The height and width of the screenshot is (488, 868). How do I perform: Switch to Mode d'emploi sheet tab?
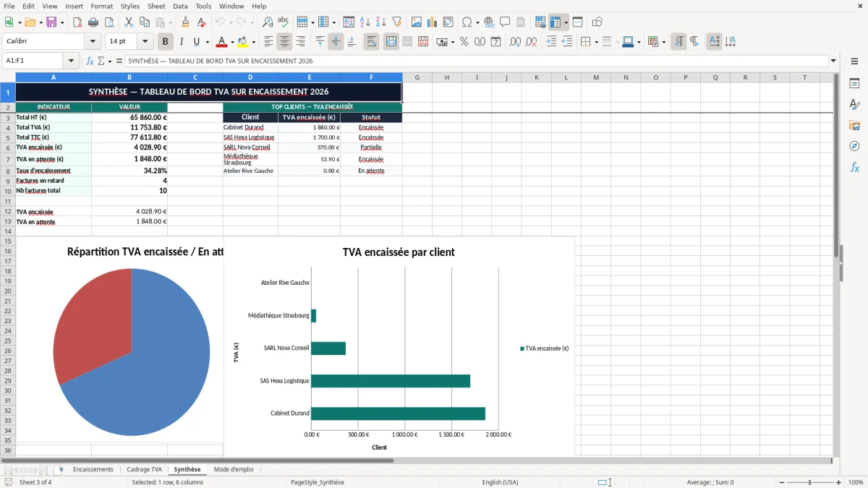(x=234, y=469)
